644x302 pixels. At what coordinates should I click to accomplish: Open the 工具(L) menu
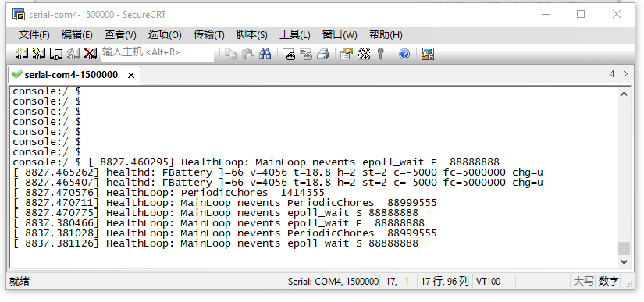pyautogui.click(x=294, y=35)
